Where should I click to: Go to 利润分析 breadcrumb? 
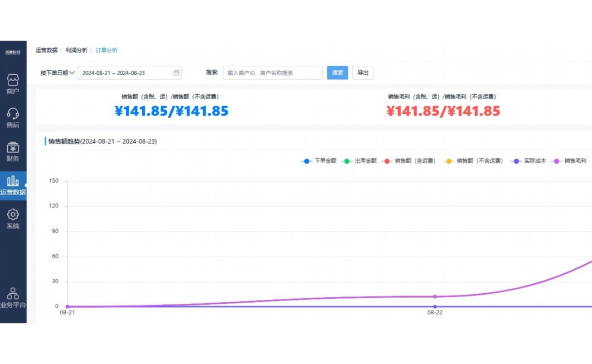point(76,50)
